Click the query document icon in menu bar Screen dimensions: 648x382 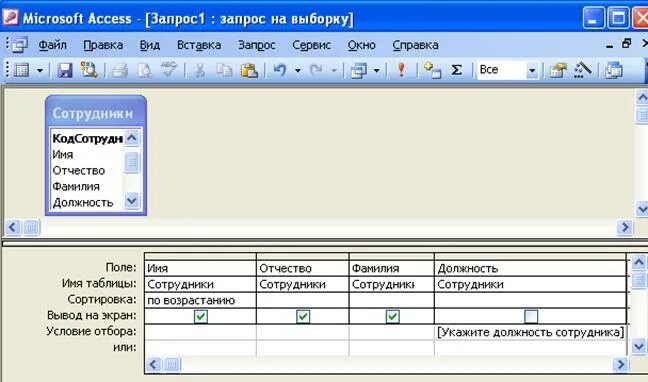point(19,45)
